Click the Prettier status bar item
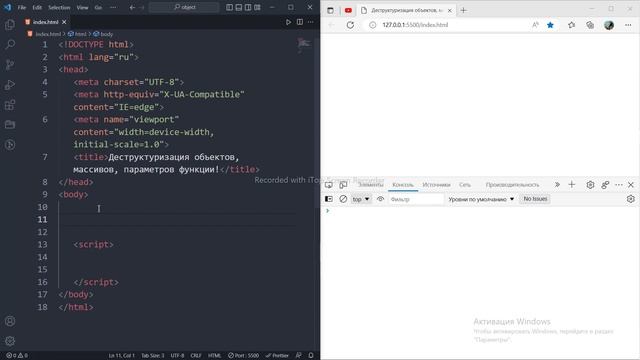 (277, 356)
